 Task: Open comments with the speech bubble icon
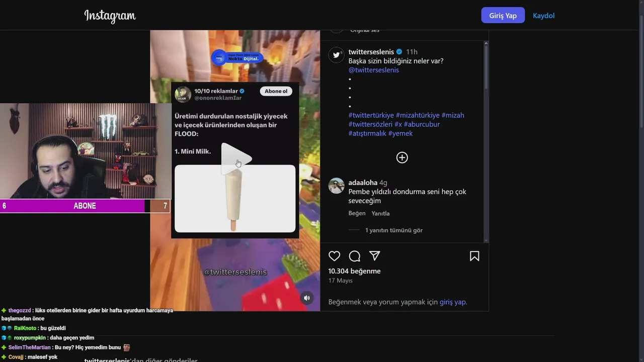pyautogui.click(x=355, y=256)
